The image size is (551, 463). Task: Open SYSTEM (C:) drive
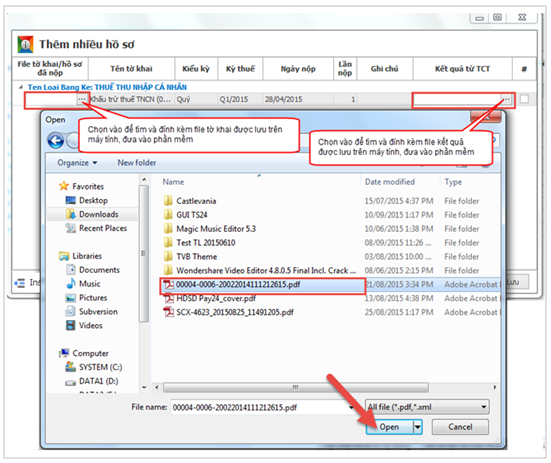(101, 367)
